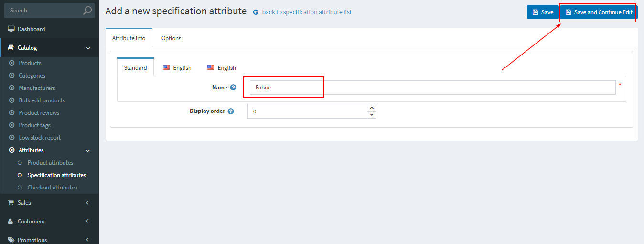Click the Dashboard monitor icon
644x244 pixels.
(11, 29)
